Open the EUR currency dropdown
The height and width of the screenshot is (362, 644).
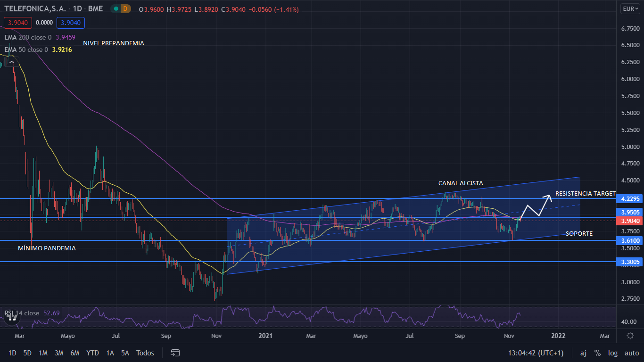[630, 8]
